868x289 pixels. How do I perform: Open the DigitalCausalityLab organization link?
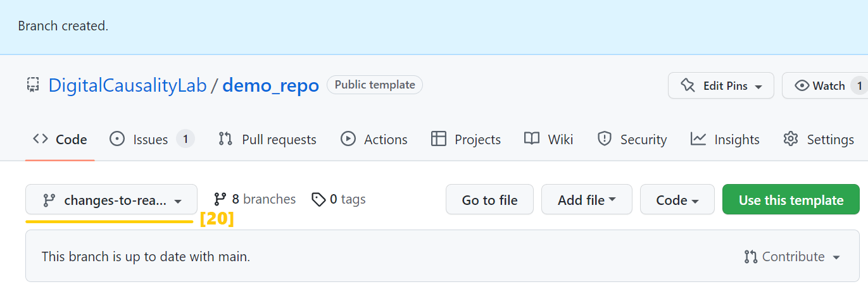127,85
